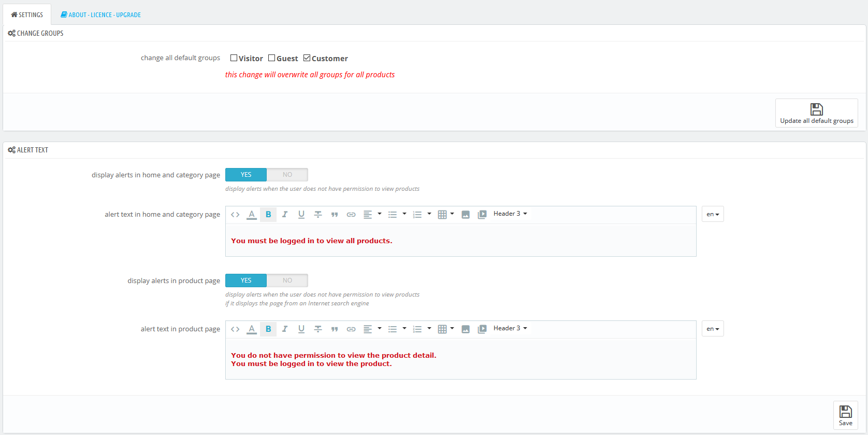Toggle bold in home/category alert editor
Viewport: 868px width, 435px height.
(x=268, y=215)
